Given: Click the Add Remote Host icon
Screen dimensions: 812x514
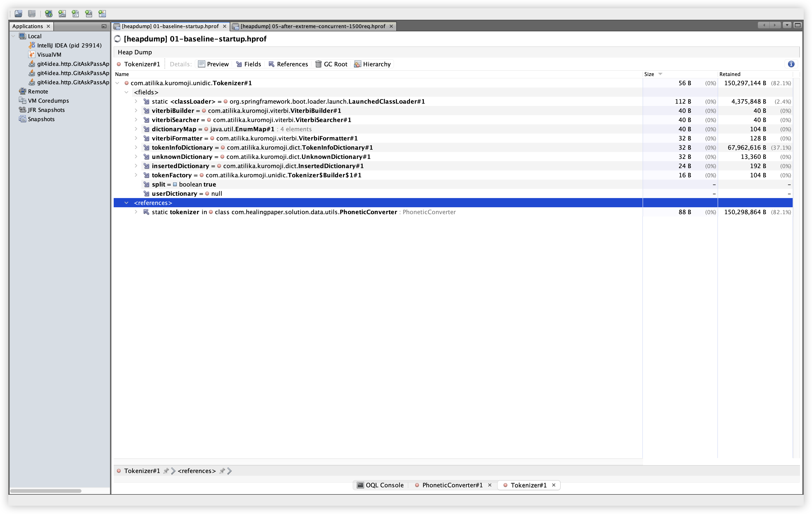Looking at the screenshot, I should (x=48, y=14).
